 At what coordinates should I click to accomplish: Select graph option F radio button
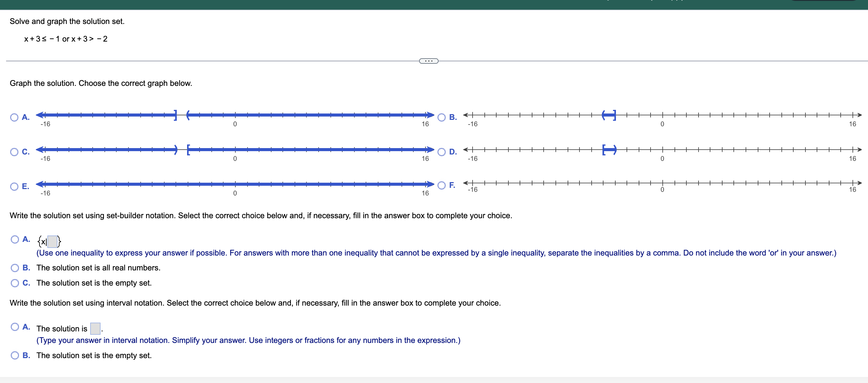click(441, 186)
